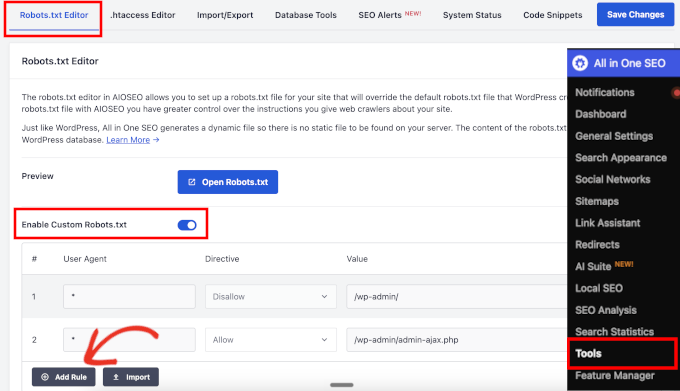Open SEO Analysis in the sidebar
This screenshot has width=680, height=391.
pyautogui.click(x=606, y=310)
